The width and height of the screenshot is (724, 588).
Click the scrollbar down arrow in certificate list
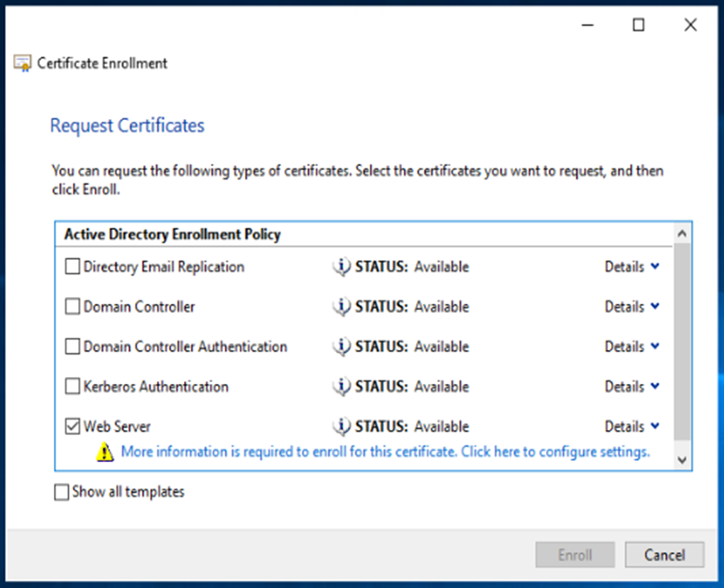[x=682, y=459]
